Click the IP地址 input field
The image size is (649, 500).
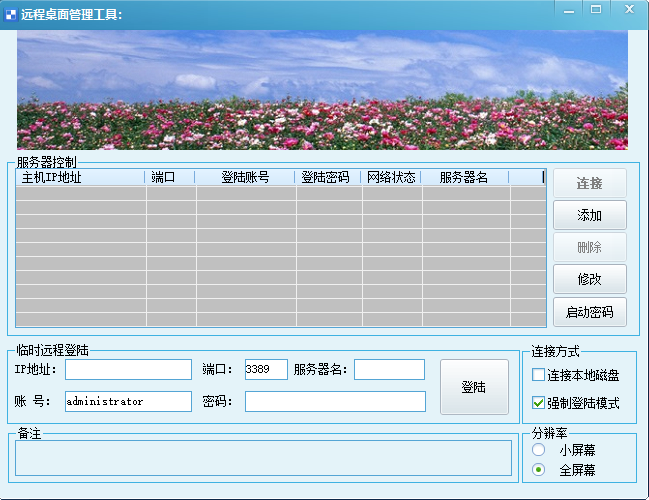pyautogui.click(x=128, y=369)
